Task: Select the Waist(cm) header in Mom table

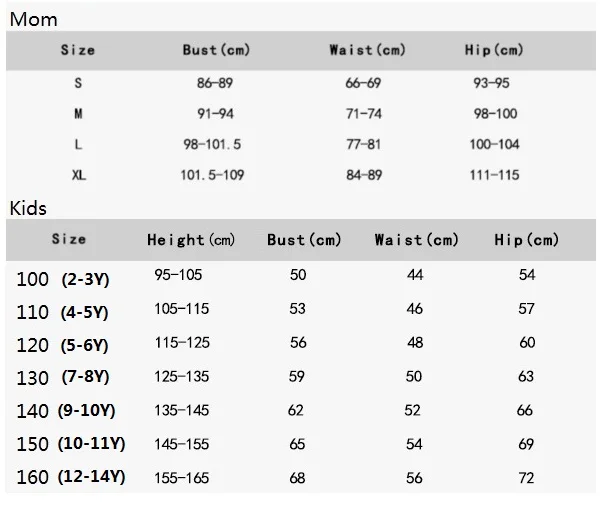Action: (367, 49)
